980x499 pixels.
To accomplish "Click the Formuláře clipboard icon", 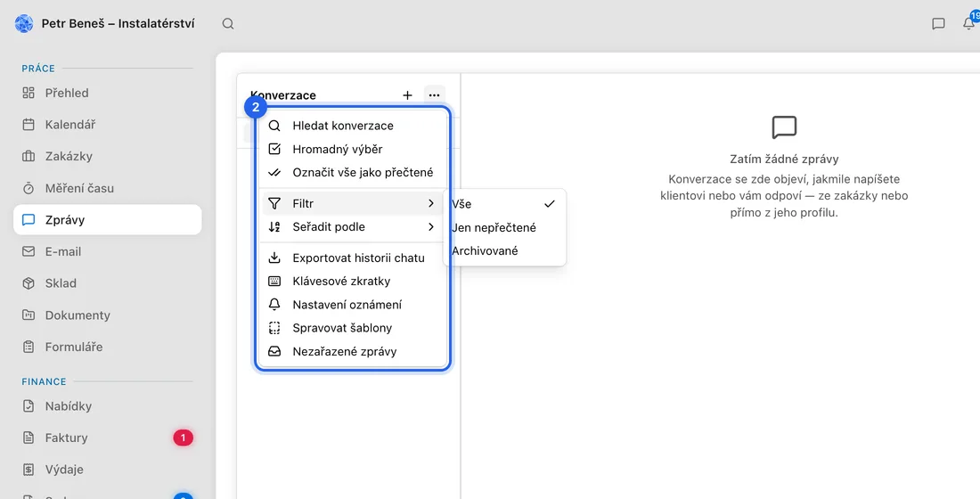I will click(x=29, y=347).
